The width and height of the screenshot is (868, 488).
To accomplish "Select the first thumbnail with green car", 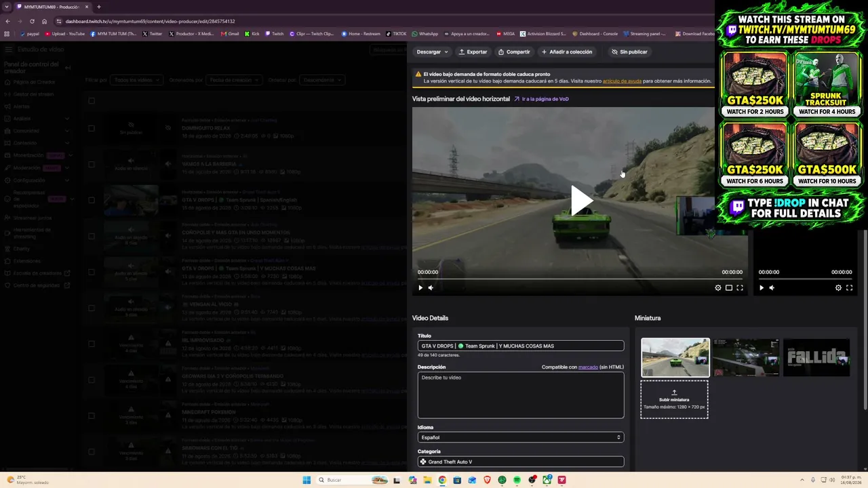I will 675,357.
